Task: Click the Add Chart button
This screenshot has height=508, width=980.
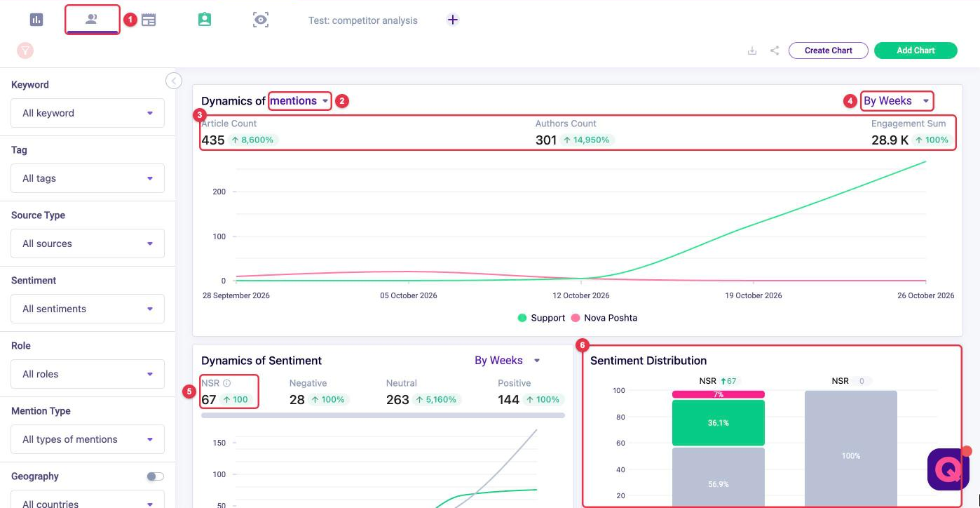Action: pos(916,51)
